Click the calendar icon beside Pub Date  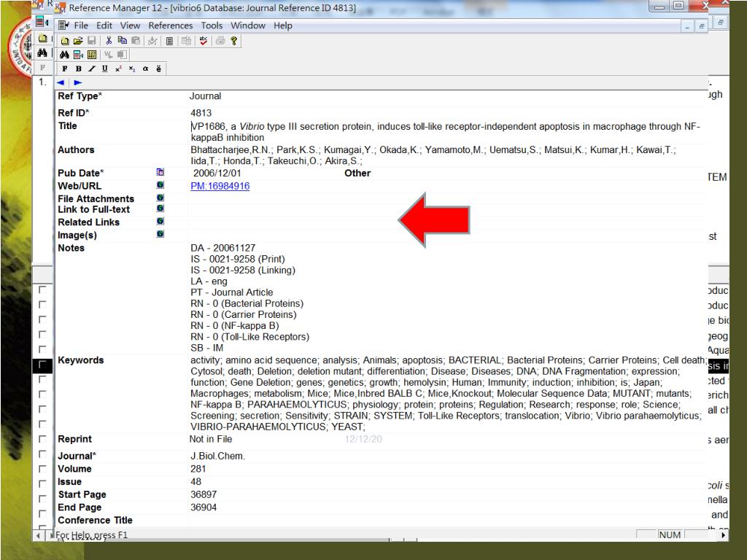pyautogui.click(x=160, y=172)
